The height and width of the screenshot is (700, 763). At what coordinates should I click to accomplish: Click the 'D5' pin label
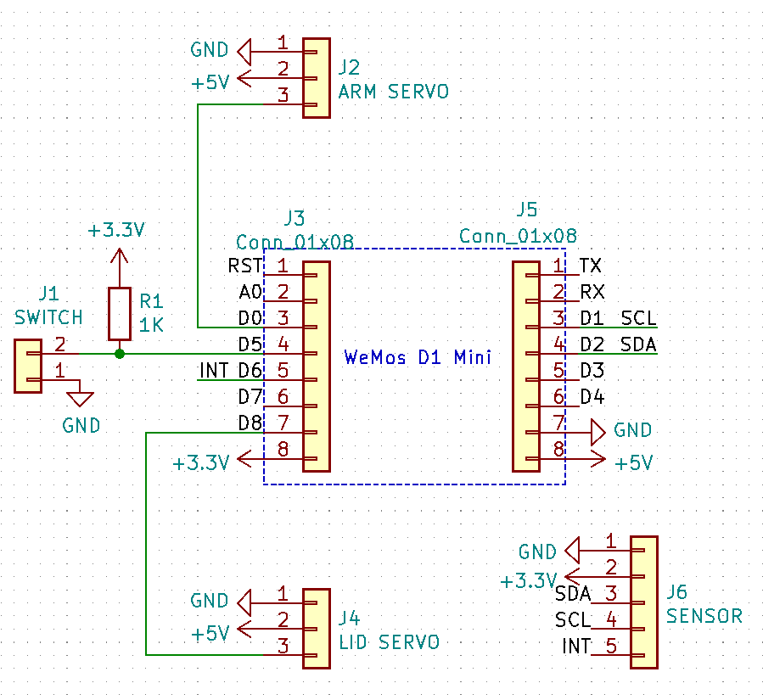point(250,344)
